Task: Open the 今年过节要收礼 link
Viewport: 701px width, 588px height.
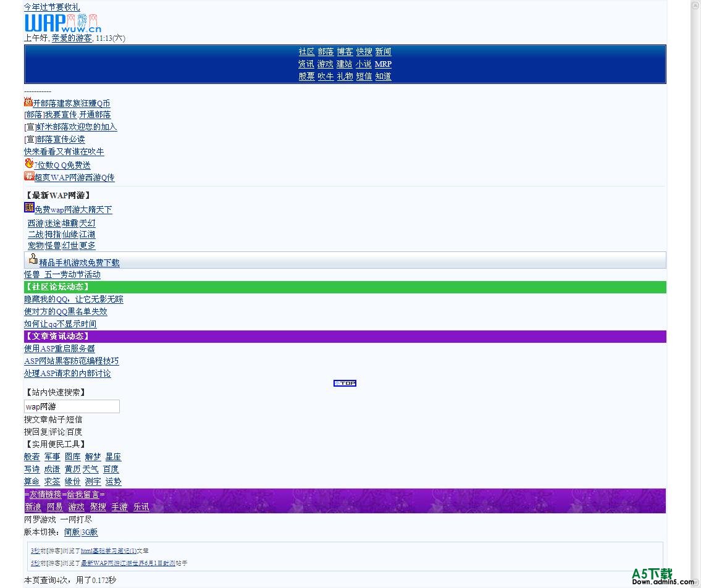Action: (52, 7)
